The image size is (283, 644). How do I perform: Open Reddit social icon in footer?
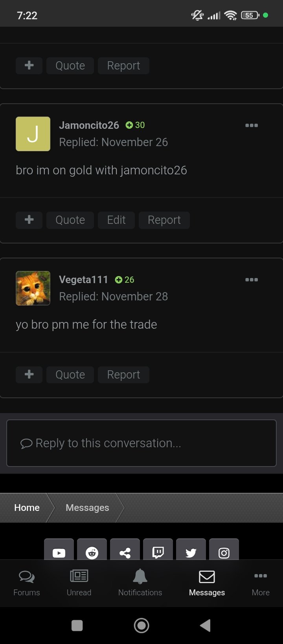pyautogui.click(x=92, y=550)
